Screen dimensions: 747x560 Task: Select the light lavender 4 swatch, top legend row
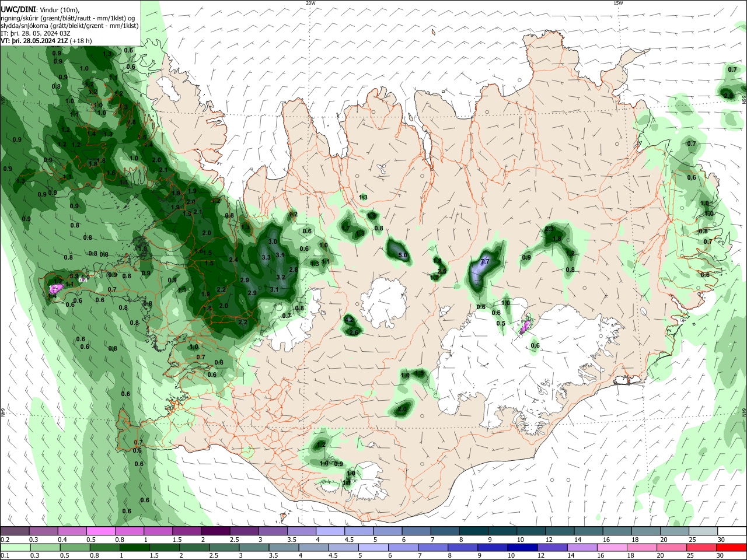pyautogui.click(x=330, y=531)
